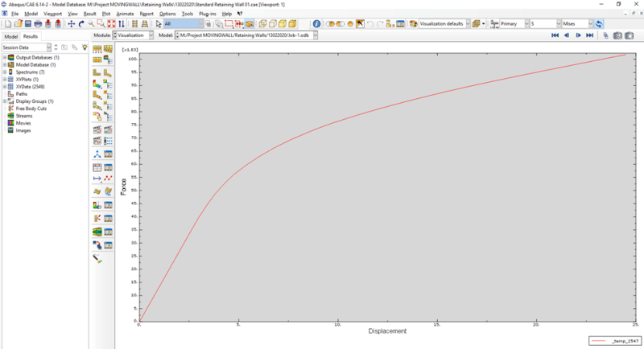
Task: Select the Pan View tool
Action: (x=71, y=24)
